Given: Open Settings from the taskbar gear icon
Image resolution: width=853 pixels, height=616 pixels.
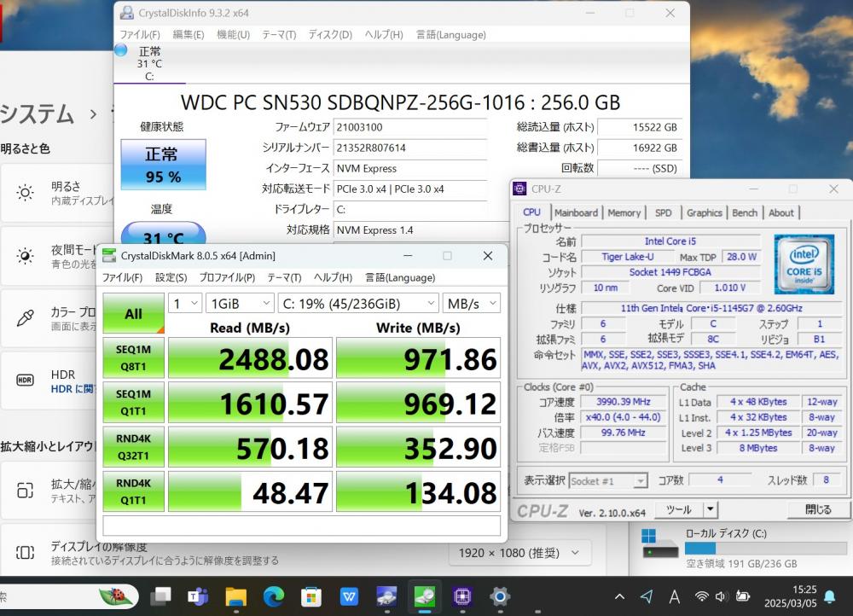Looking at the screenshot, I should click(x=499, y=596).
